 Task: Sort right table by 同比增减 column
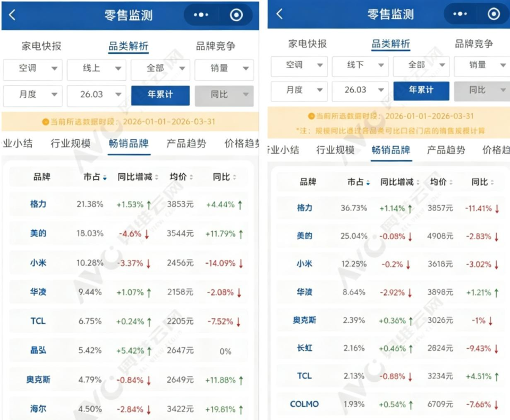click(x=399, y=182)
